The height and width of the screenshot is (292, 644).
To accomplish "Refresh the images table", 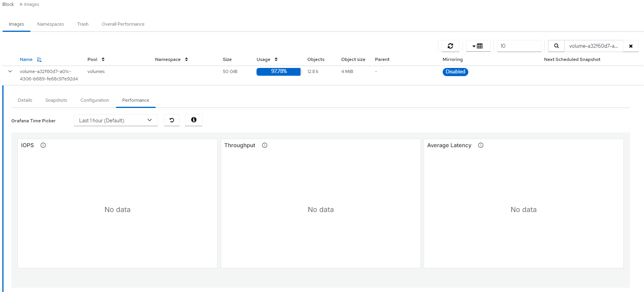I will tap(450, 46).
